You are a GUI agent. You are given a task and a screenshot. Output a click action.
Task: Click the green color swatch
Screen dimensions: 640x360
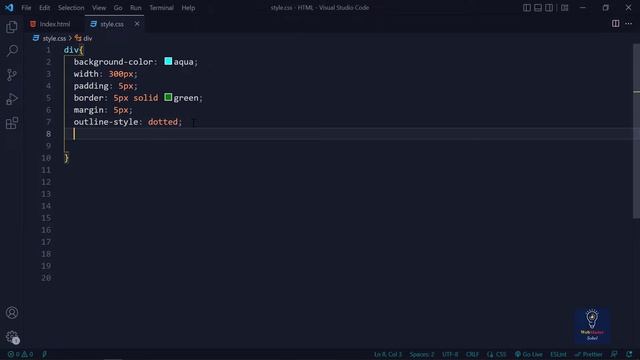[168, 97]
